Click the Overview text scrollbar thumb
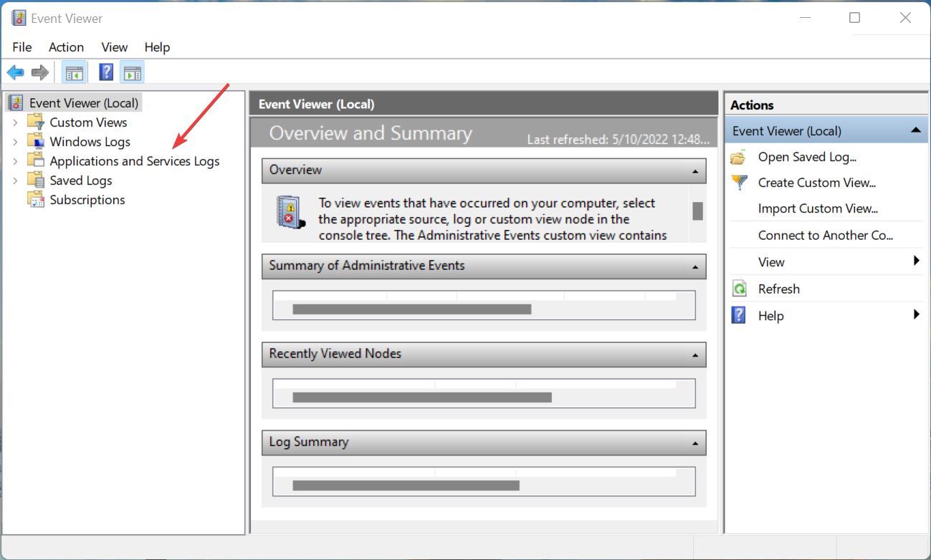Image resolution: width=931 pixels, height=560 pixels. click(x=697, y=211)
